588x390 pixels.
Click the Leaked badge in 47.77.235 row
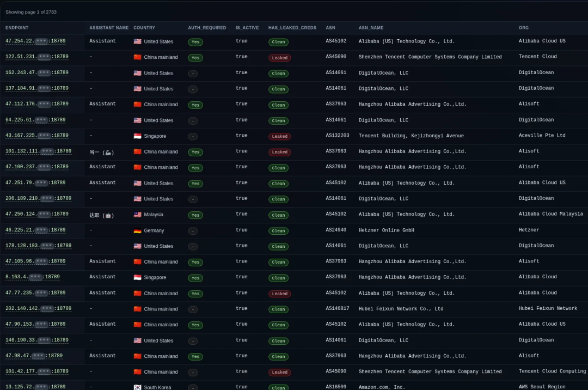pos(279,293)
